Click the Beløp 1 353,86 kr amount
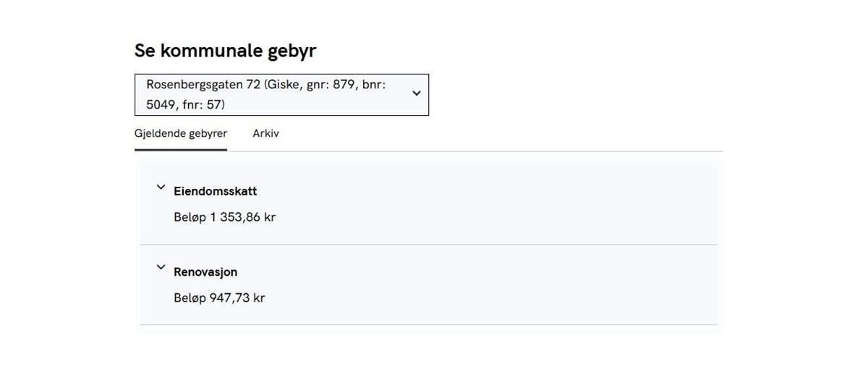The height and width of the screenshot is (375, 868). point(224,217)
